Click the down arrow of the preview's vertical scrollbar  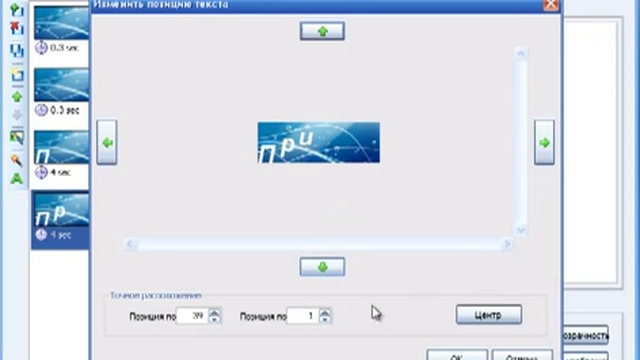pos(521,230)
